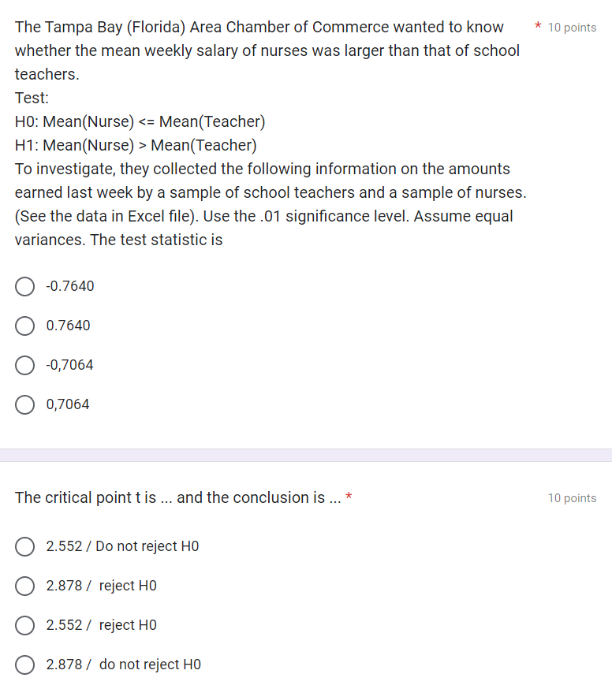Tick radio for 2.552 / reject H0

pyautogui.click(x=24, y=625)
